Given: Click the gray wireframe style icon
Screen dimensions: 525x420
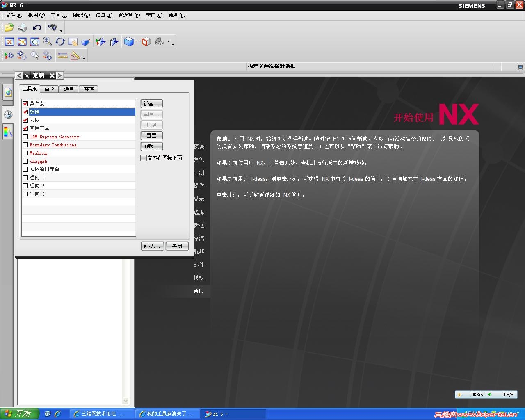Looking at the screenshot, I should (x=159, y=41).
